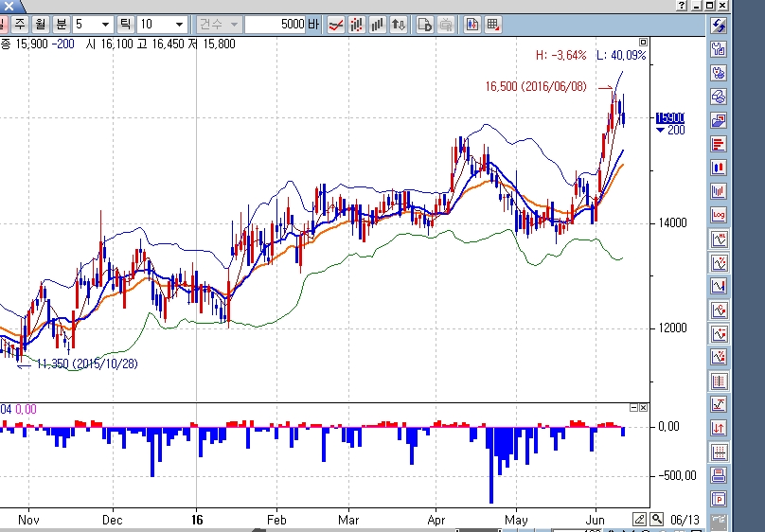Open the chart settings wrench icon
This screenshot has height=532, width=765.
(x=719, y=49)
